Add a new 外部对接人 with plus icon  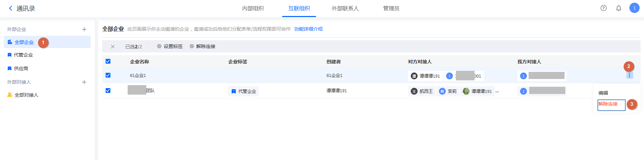click(x=84, y=82)
